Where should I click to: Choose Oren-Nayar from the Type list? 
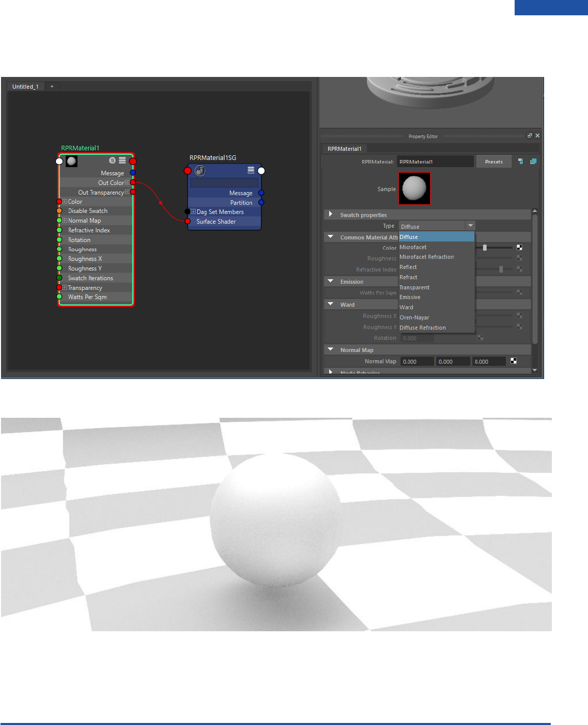(437, 317)
